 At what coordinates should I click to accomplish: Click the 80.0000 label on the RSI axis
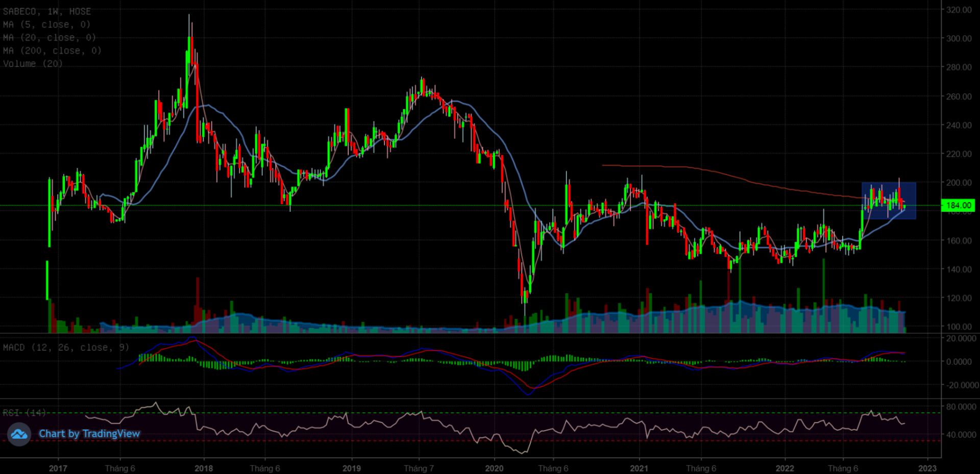point(961,407)
